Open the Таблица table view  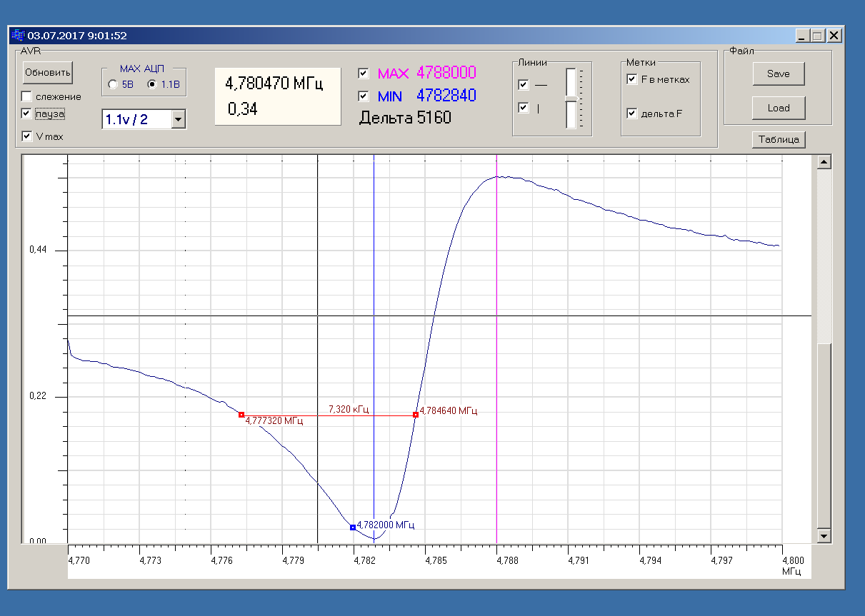(x=779, y=140)
